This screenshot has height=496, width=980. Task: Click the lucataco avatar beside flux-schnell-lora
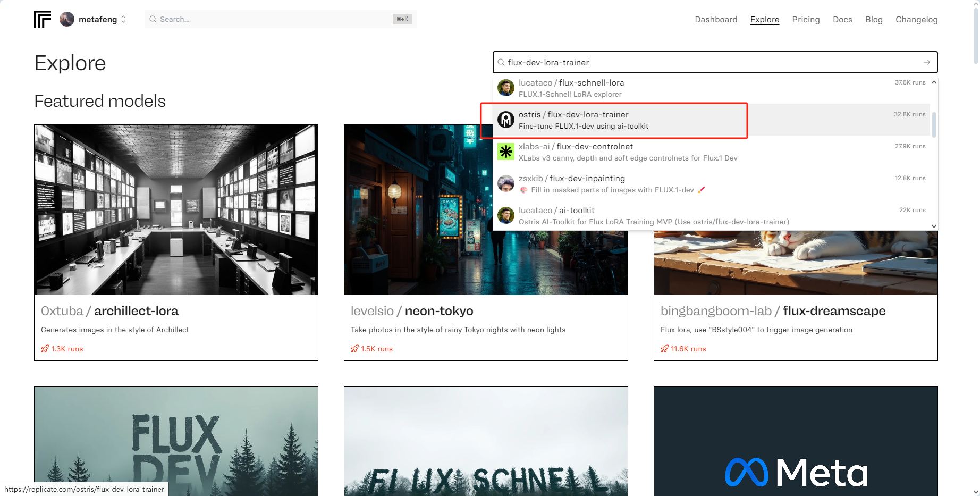tap(506, 88)
